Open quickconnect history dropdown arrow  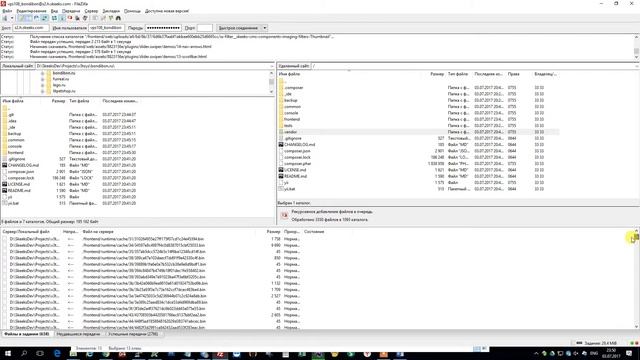[264, 28]
